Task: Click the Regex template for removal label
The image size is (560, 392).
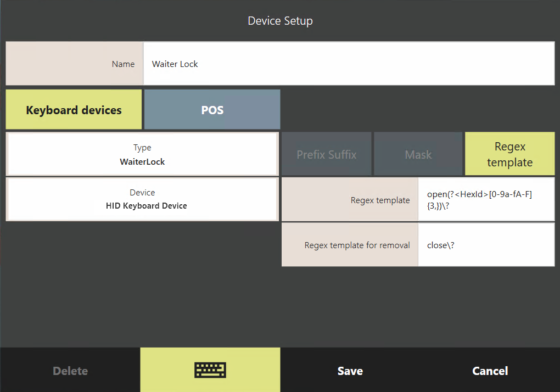Action: pos(357,245)
